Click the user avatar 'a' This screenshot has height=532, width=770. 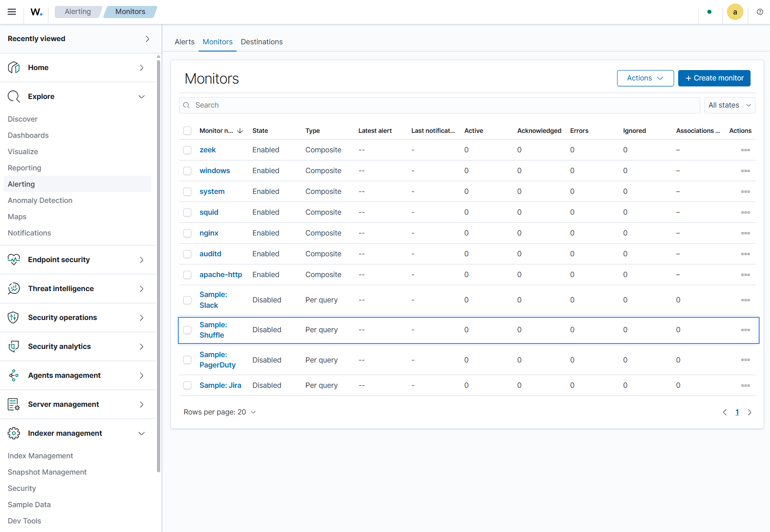(x=735, y=12)
